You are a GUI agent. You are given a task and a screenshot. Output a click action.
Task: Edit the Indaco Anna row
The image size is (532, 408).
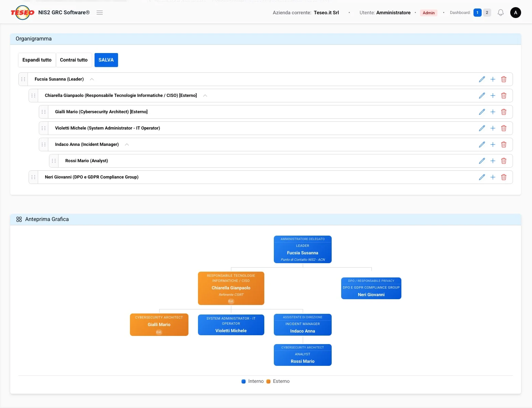[x=482, y=144]
